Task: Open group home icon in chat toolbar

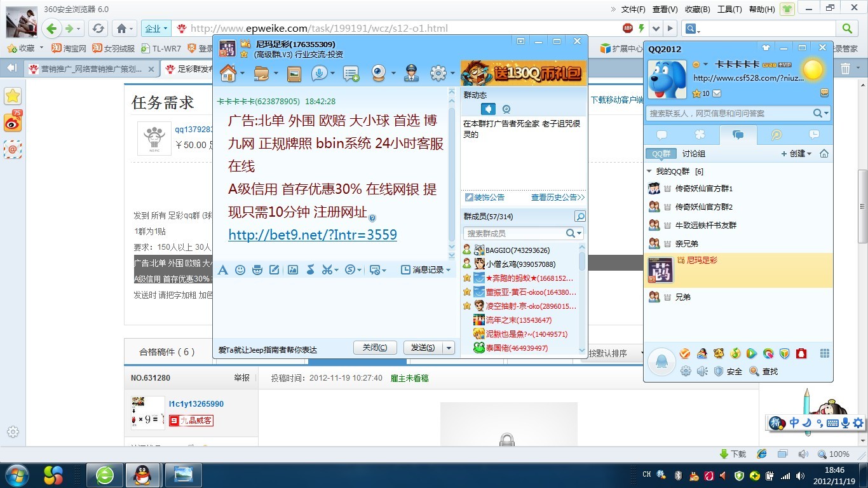Action: (228, 74)
